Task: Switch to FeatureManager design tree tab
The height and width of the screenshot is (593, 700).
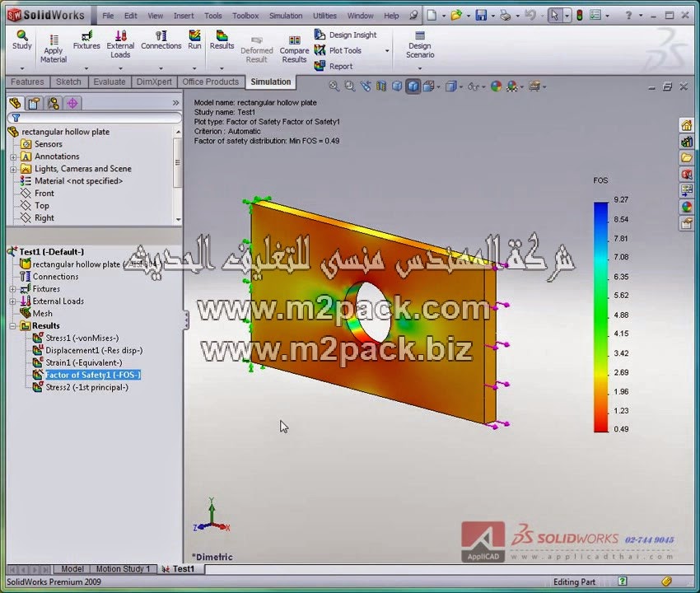Action: (15, 104)
